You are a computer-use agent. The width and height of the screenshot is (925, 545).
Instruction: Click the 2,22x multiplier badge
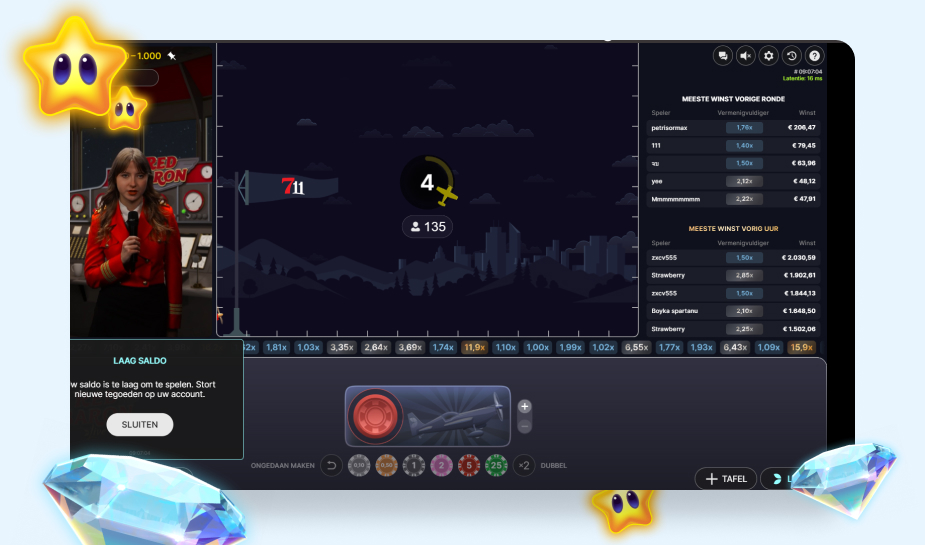point(744,199)
